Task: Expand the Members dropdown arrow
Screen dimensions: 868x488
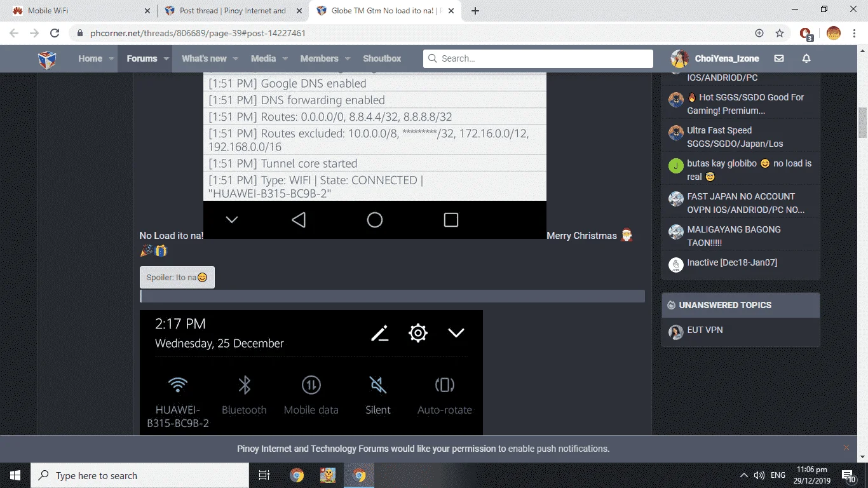Action: point(348,58)
